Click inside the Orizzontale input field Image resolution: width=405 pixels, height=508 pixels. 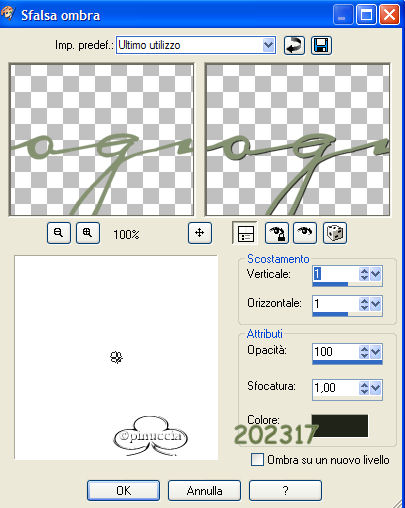coord(335,304)
